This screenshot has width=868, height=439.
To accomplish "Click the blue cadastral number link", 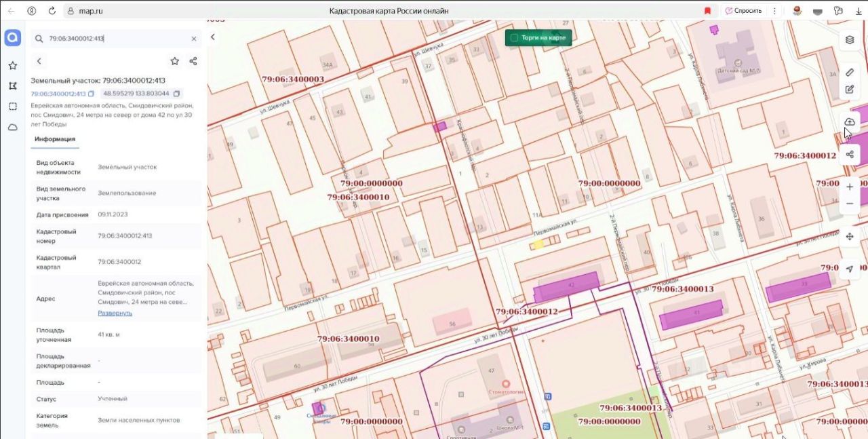I will click(58, 94).
